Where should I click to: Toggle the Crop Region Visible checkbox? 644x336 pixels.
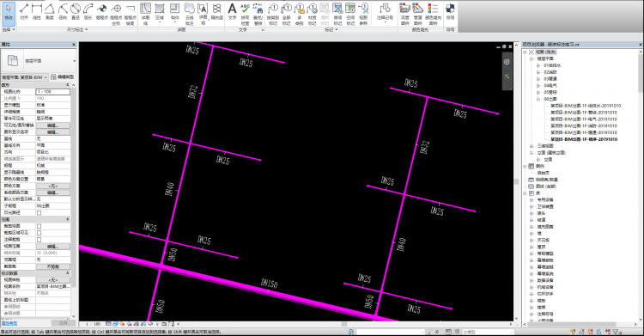coord(39,233)
